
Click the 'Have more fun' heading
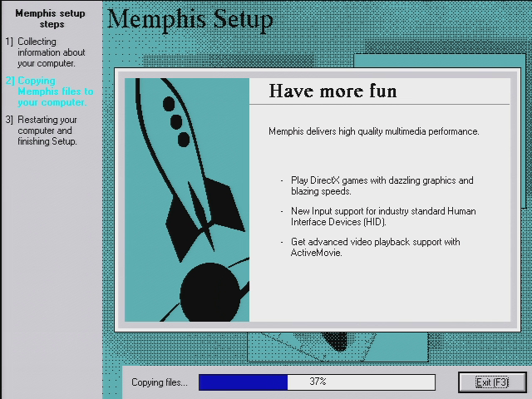pos(332,91)
